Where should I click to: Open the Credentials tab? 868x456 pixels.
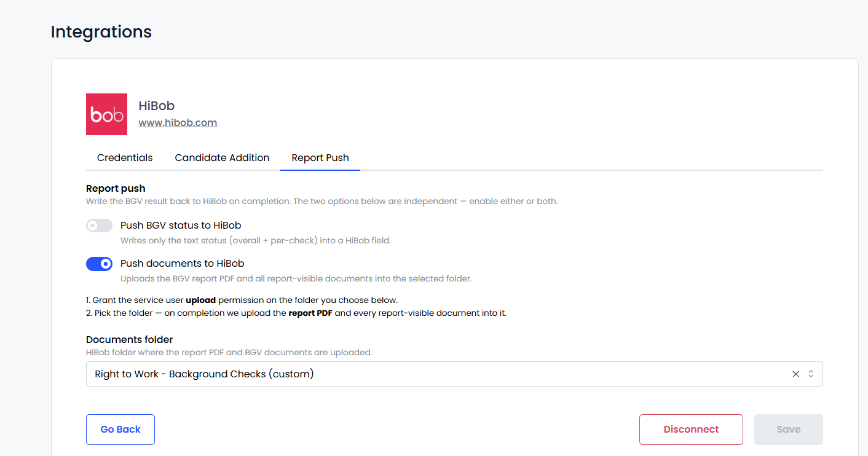tap(125, 158)
